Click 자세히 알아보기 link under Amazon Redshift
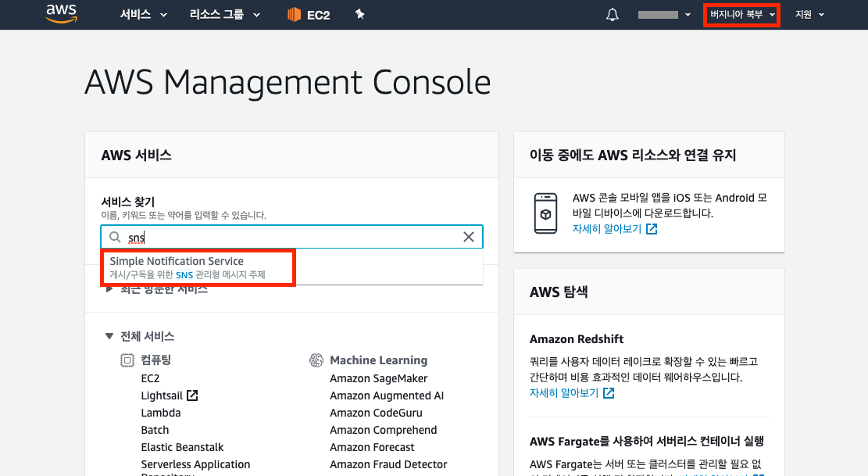The image size is (868, 476). pos(564,393)
